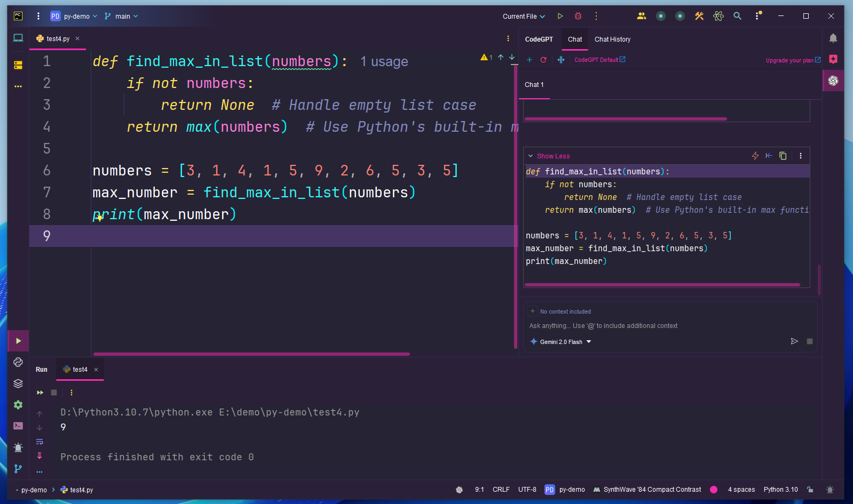Toggle soft-wrap in the Run console
Screen dimensions: 853x504
[x=40, y=442]
